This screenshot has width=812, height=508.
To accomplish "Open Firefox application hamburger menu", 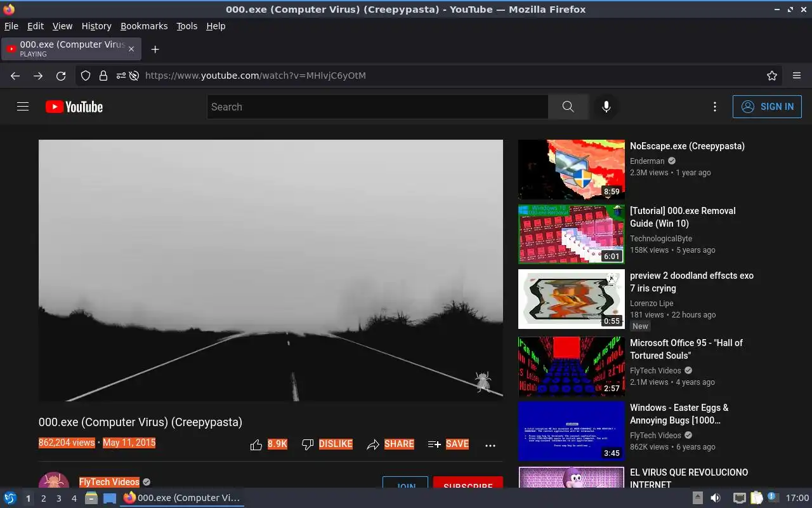I will (x=797, y=76).
